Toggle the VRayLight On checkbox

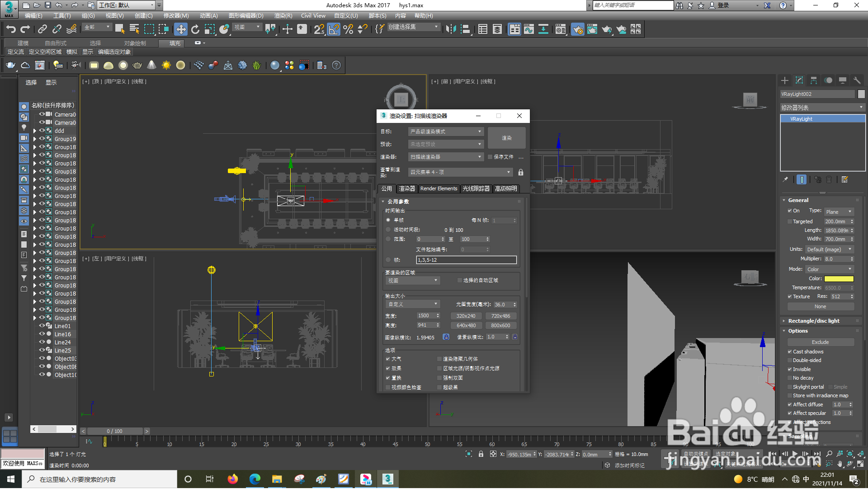point(789,211)
